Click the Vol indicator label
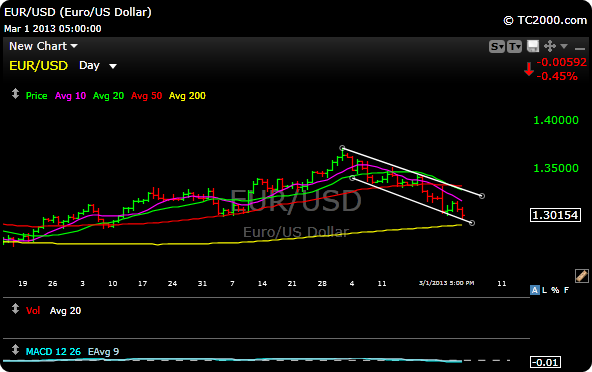The width and height of the screenshot is (592, 372). tap(33, 311)
